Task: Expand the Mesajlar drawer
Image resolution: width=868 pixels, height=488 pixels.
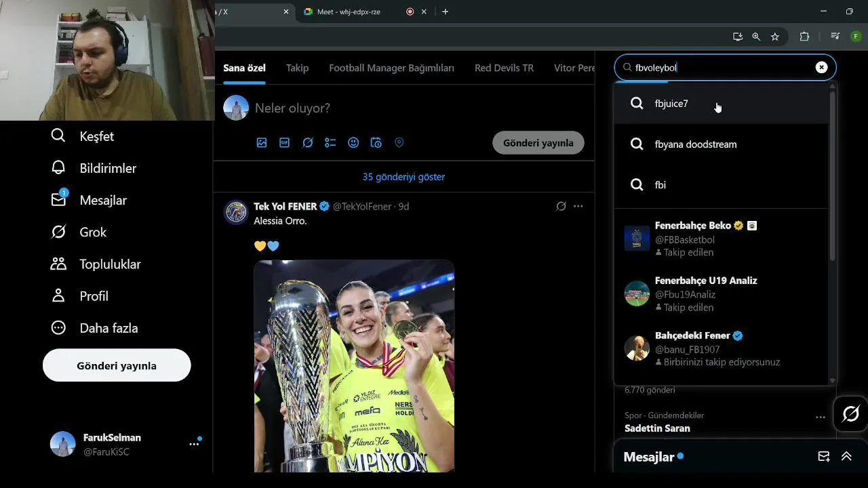Action: (846, 457)
